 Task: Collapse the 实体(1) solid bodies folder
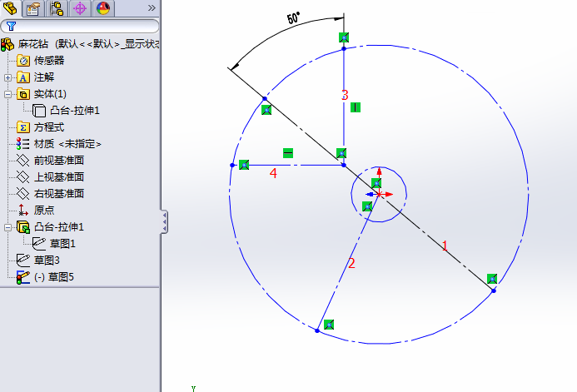tap(8, 94)
